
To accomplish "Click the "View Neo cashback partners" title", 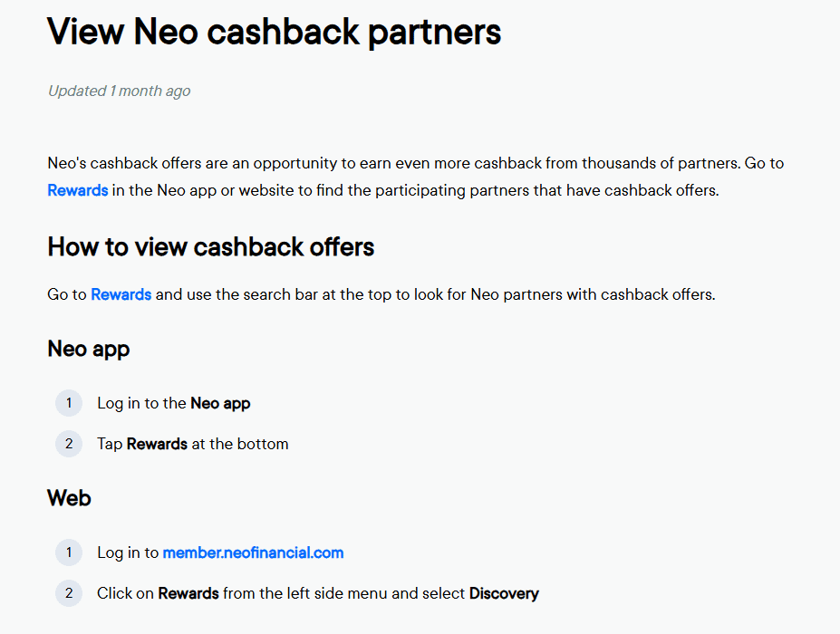I will pyautogui.click(x=274, y=33).
